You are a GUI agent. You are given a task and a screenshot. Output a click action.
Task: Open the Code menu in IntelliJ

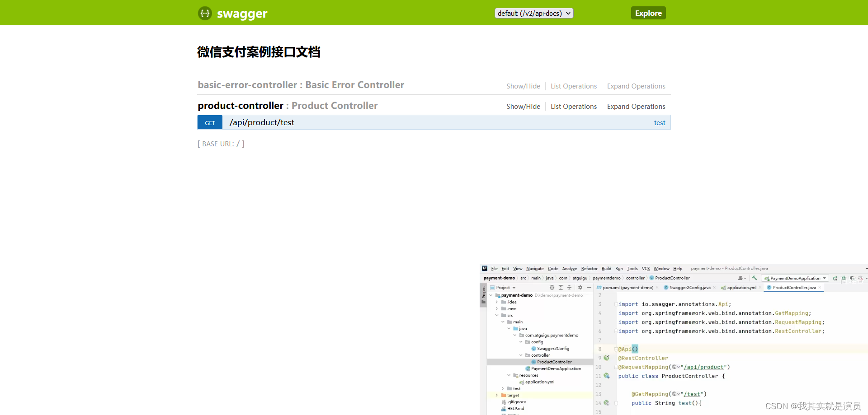point(553,269)
